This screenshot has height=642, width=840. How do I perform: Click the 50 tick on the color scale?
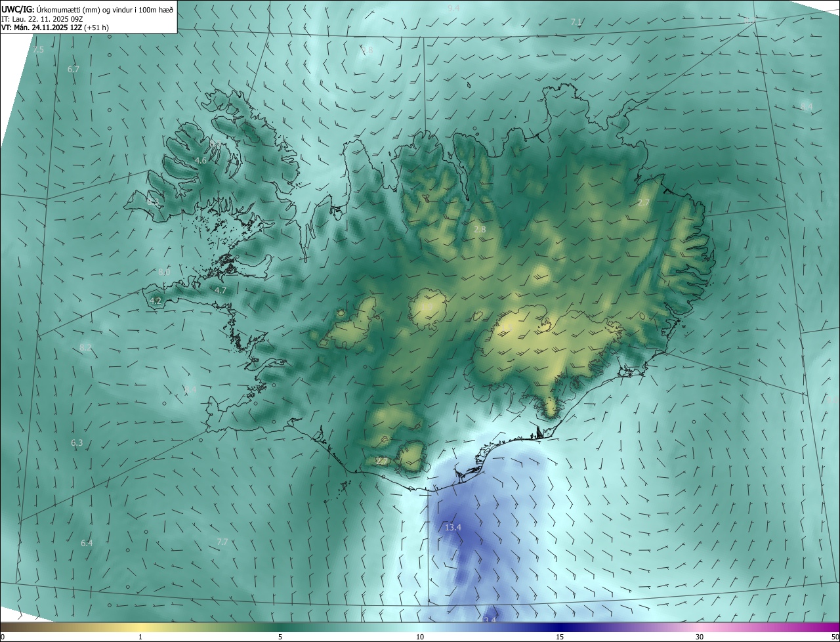click(835, 637)
